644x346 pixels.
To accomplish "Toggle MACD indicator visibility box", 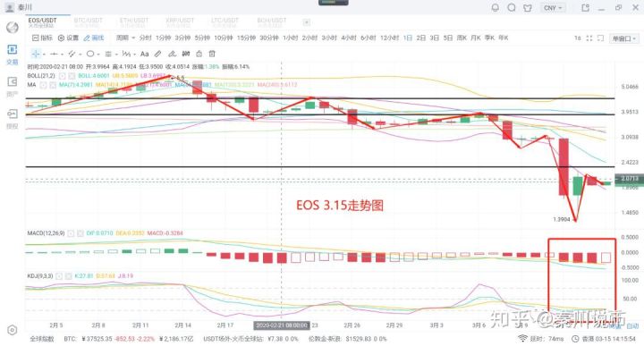I will 71,233.
